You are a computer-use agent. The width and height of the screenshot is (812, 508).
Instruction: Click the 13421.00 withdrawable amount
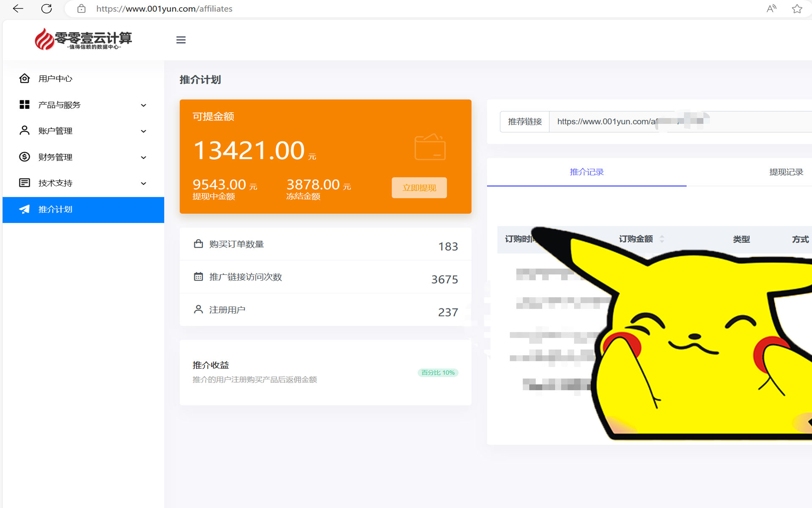point(249,150)
